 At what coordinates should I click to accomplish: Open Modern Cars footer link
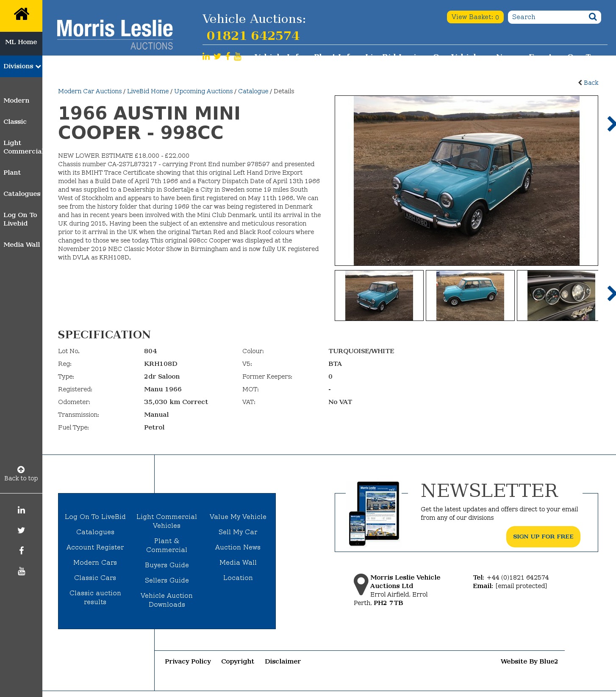pyautogui.click(x=95, y=563)
